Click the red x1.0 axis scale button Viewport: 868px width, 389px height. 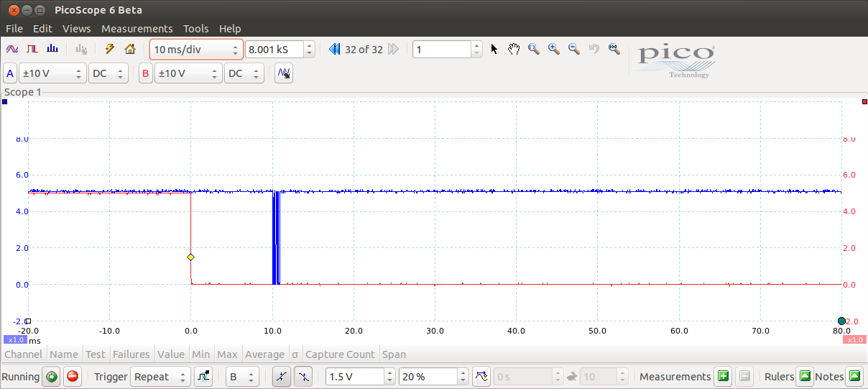[854, 340]
